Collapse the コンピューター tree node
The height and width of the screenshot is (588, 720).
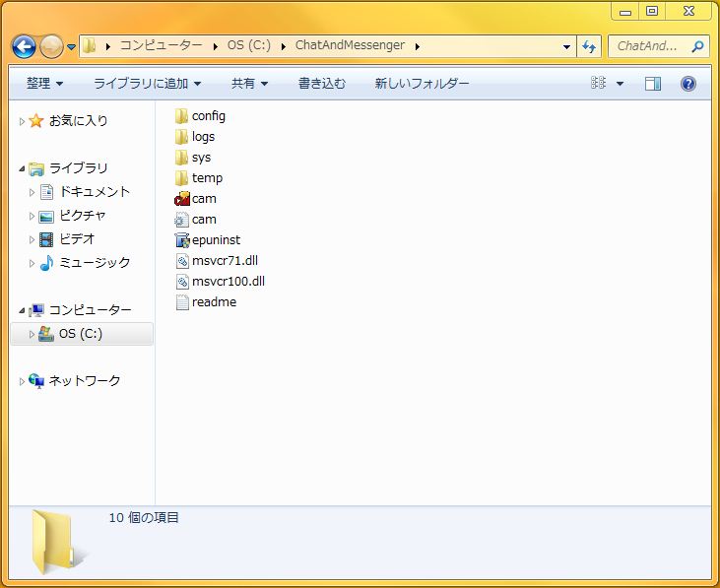(22, 310)
